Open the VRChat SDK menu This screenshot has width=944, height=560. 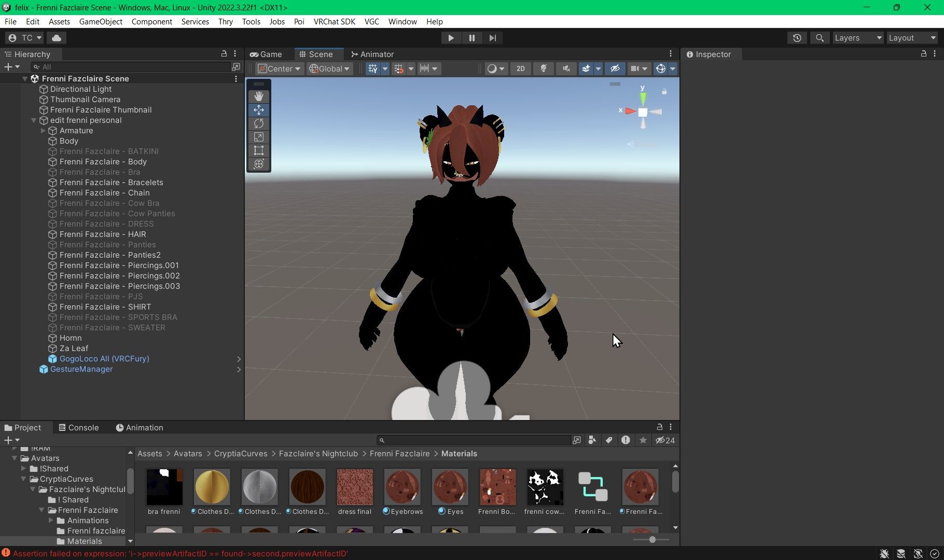[x=335, y=22]
